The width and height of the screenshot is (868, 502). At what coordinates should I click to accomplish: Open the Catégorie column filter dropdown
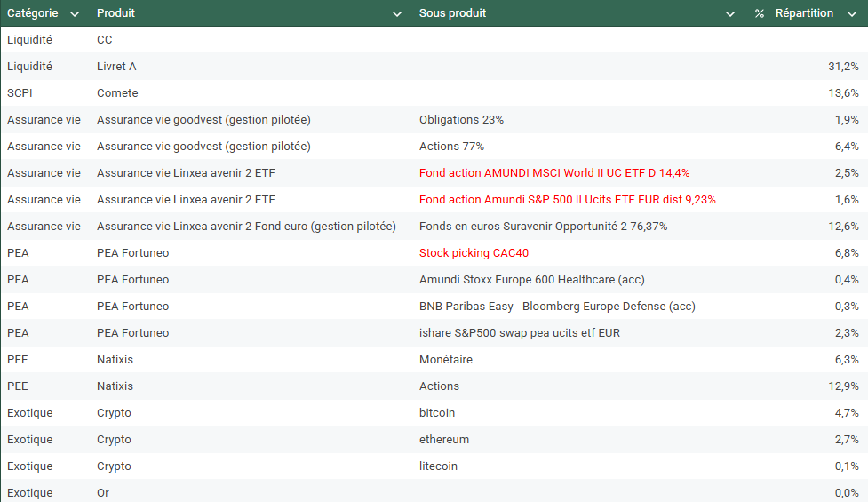[x=75, y=14]
